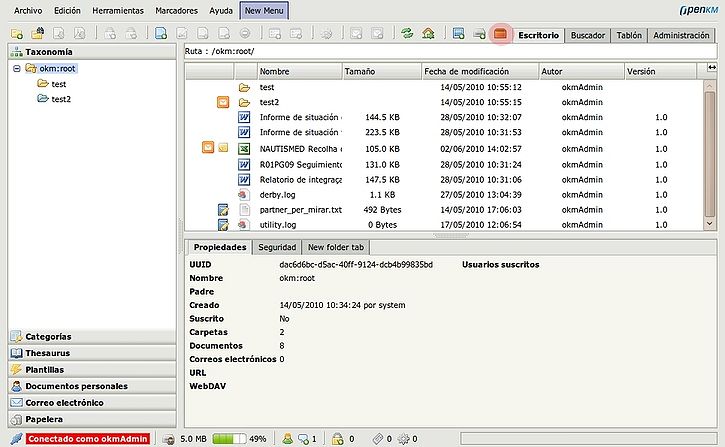Click the greyed Delete circle-minus toolbar icon
Screen dimensions: 725x447
(x=245, y=33)
